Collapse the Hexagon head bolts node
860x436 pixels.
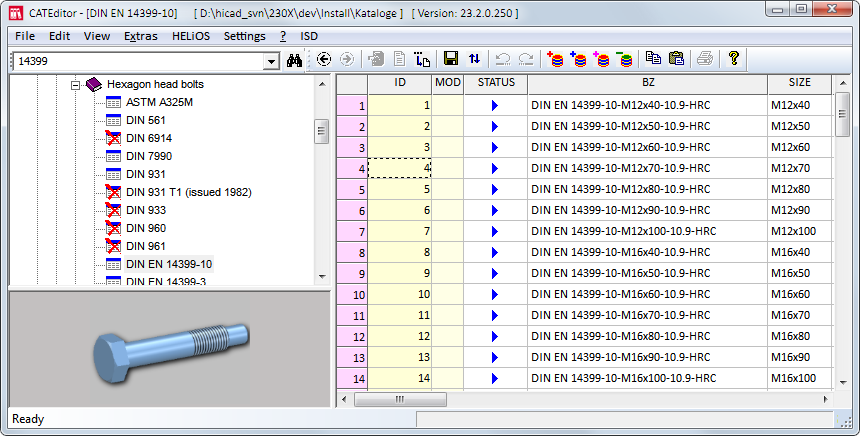pyautogui.click(x=75, y=85)
